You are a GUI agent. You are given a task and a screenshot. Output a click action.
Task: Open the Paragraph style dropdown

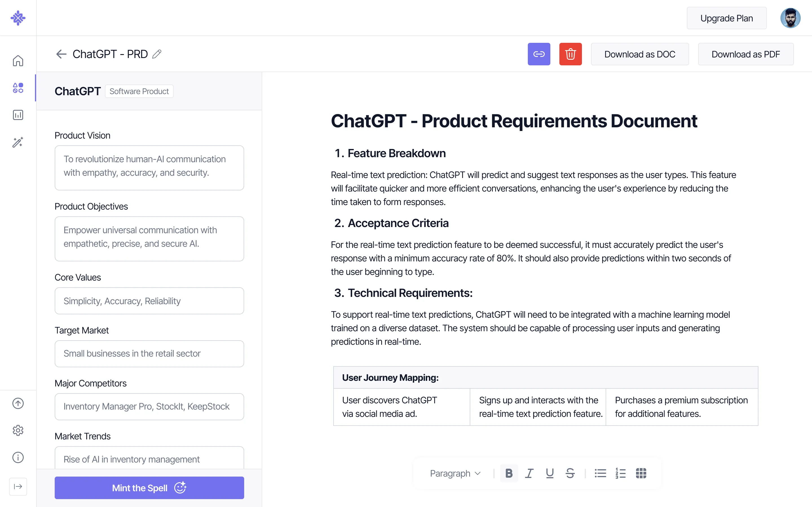(x=455, y=473)
